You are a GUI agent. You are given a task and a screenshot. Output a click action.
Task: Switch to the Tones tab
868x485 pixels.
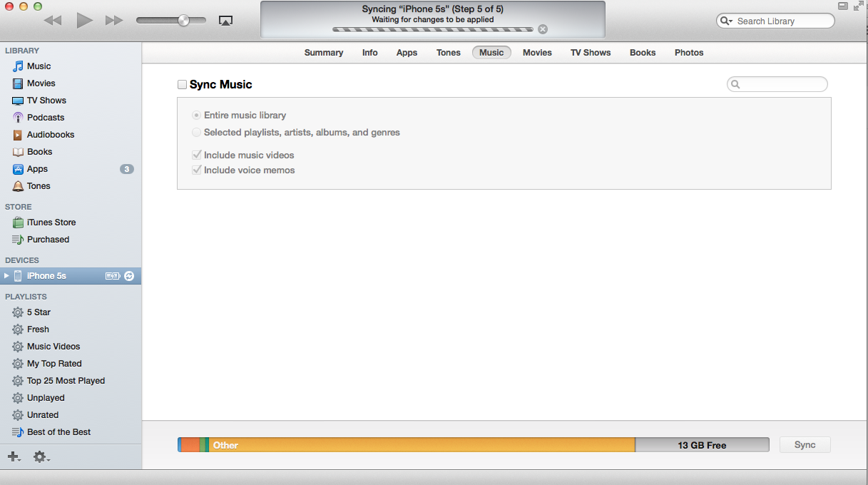[449, 53]
